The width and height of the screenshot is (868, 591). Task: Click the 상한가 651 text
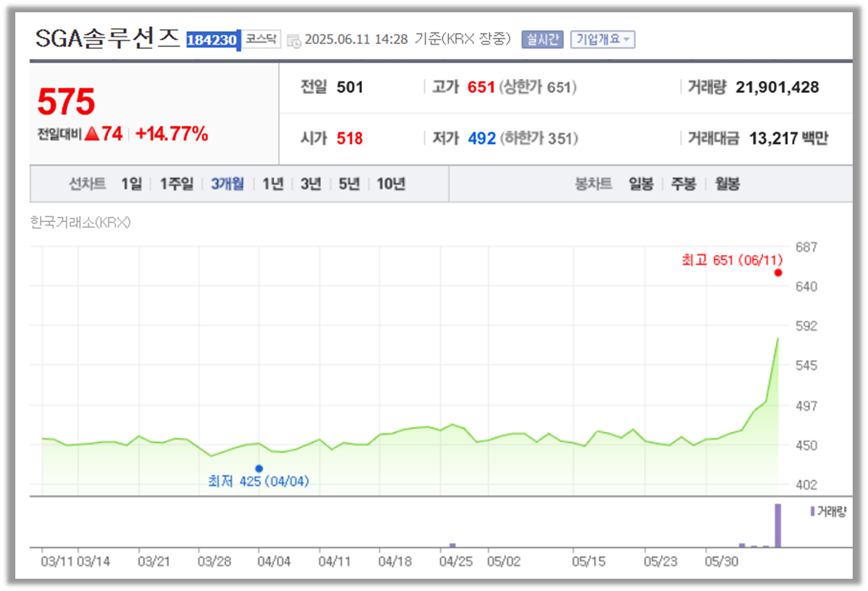pos(538,87)
